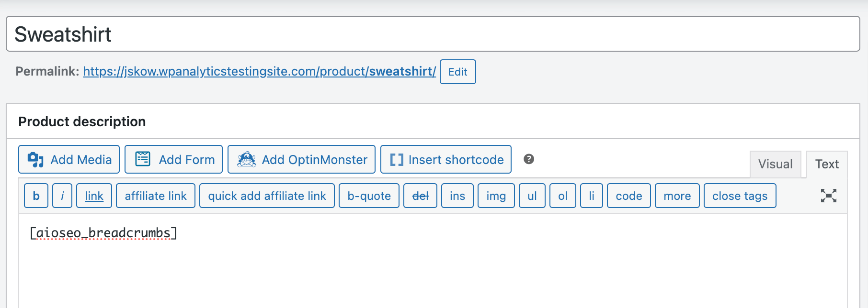
Task: Open the affiliate link inserter
Action: point(155,196)
